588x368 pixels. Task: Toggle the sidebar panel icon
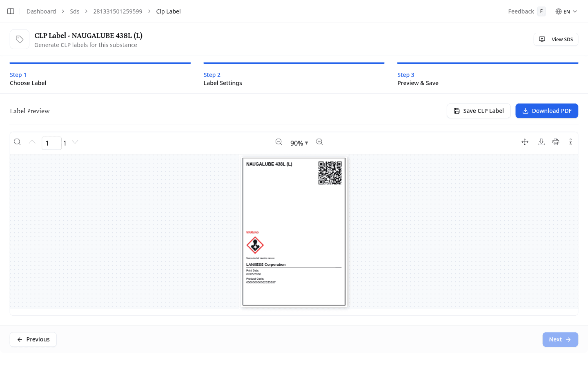[11, 11]
